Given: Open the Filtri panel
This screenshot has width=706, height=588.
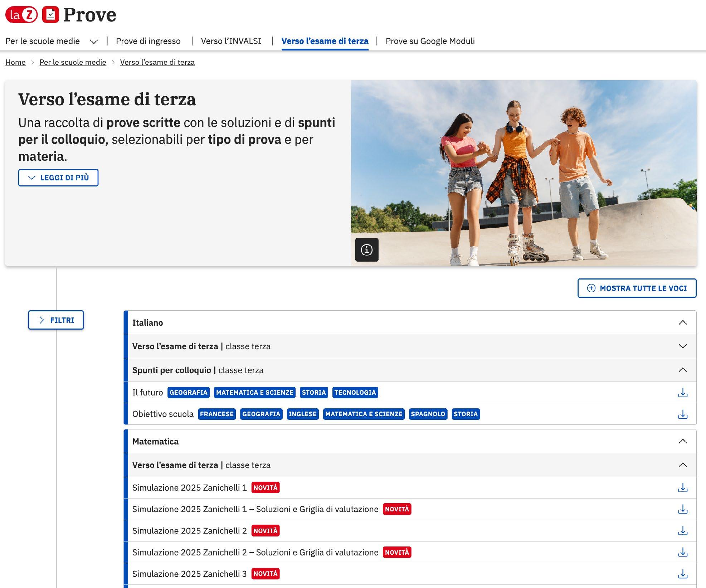Looking at the screenshot, I should click(x=56, y=320).
